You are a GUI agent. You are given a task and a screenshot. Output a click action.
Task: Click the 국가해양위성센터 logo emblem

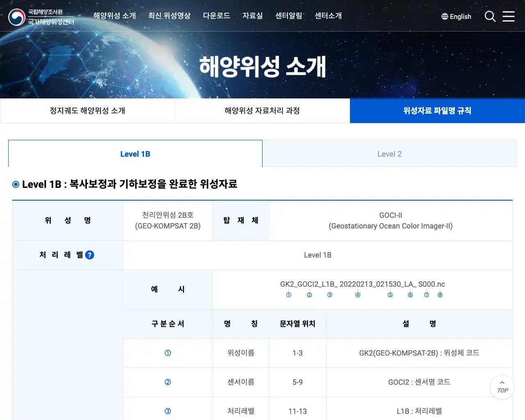click(16, 17)
